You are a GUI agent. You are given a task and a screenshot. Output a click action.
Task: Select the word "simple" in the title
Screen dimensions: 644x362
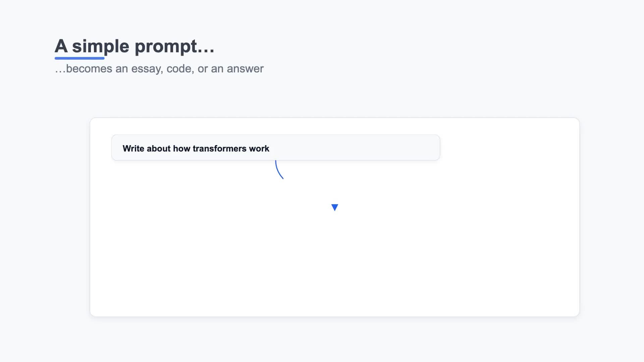[x=100, y=46]
